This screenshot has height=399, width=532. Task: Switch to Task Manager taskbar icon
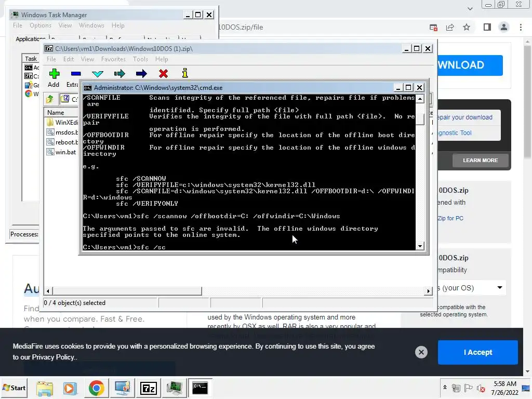pyautogui.click(x=174, y=388)
